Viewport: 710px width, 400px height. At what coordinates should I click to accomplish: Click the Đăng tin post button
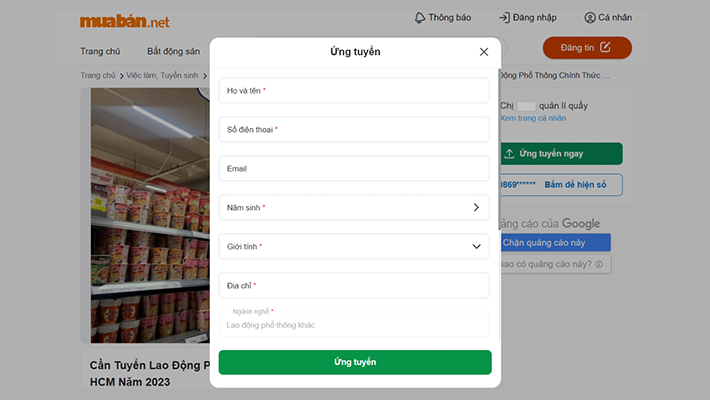coord(587,48)
